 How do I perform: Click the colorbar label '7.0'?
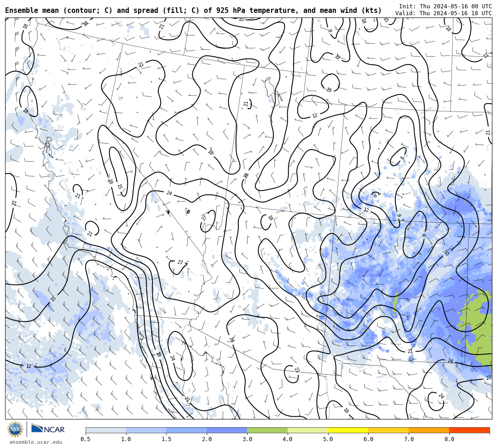pyautogui.click(x=409, y=439)
